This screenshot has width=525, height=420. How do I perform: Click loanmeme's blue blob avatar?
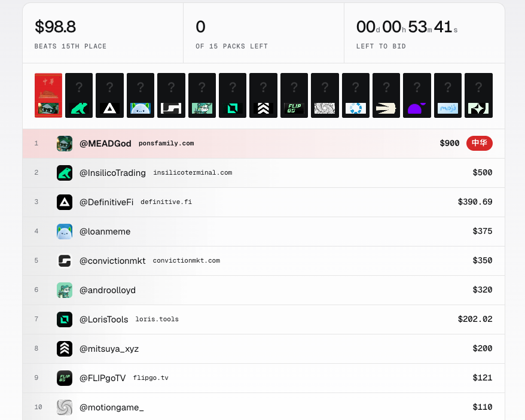(x=65, y=232)
